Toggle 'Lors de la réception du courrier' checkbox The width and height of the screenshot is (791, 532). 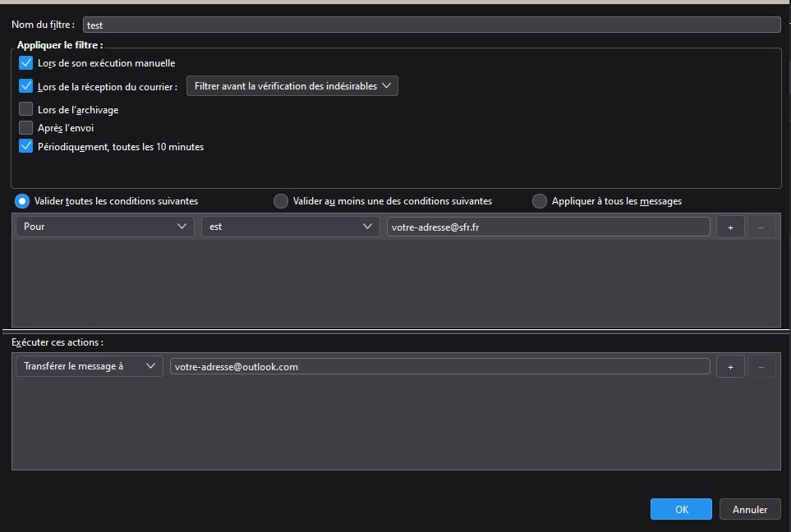25,86
